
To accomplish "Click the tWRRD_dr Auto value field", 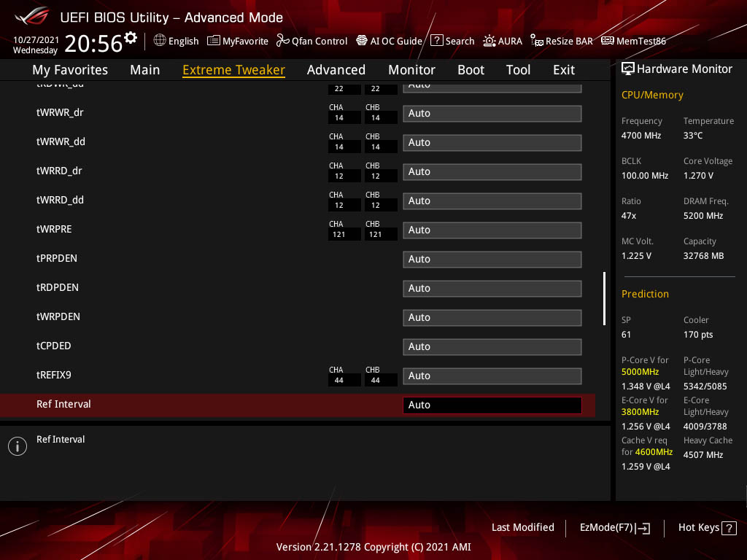I will pyautogui.click(x=492, y=171).
